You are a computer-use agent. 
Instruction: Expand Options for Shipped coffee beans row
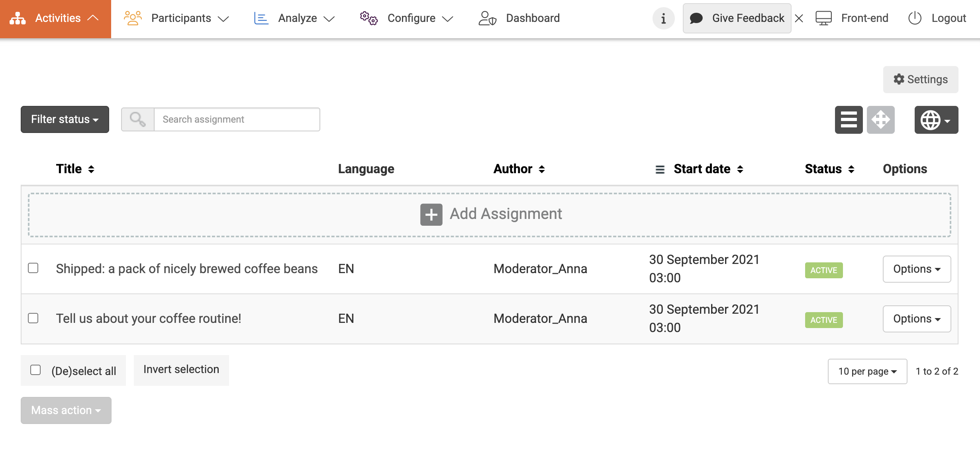[x=916, y=269]
